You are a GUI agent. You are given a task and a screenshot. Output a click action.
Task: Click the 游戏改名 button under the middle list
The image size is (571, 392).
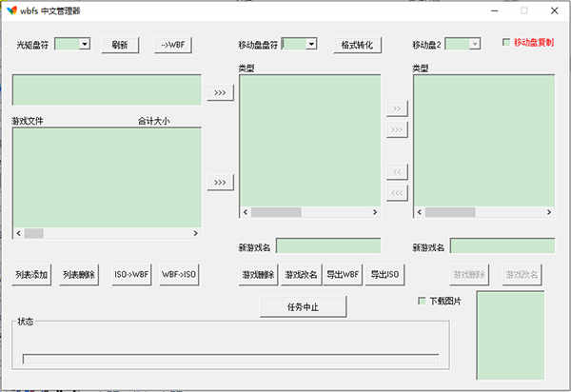[x=301, y=274]
